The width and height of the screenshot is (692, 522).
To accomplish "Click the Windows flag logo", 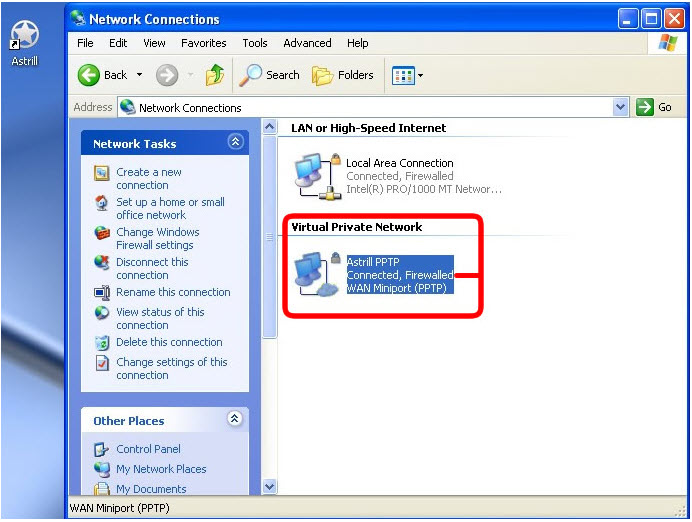I will pos(668,43).
